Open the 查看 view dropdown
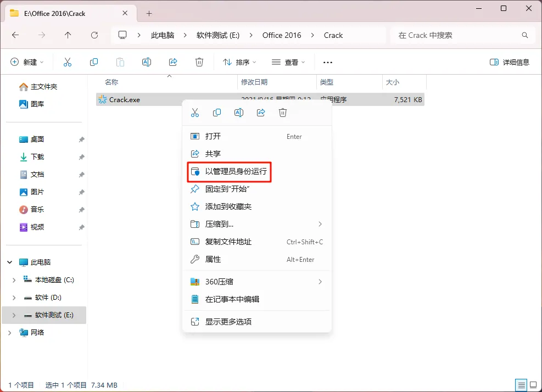Screen dimensions: 542x392 288,62
